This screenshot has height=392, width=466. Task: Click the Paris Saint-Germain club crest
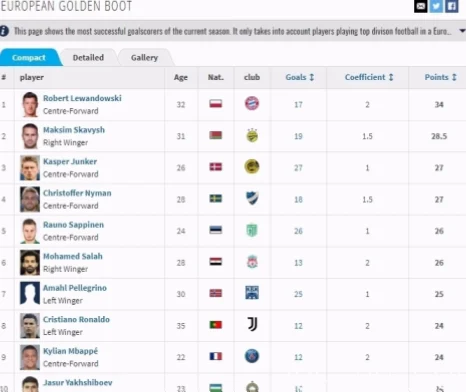252,356
